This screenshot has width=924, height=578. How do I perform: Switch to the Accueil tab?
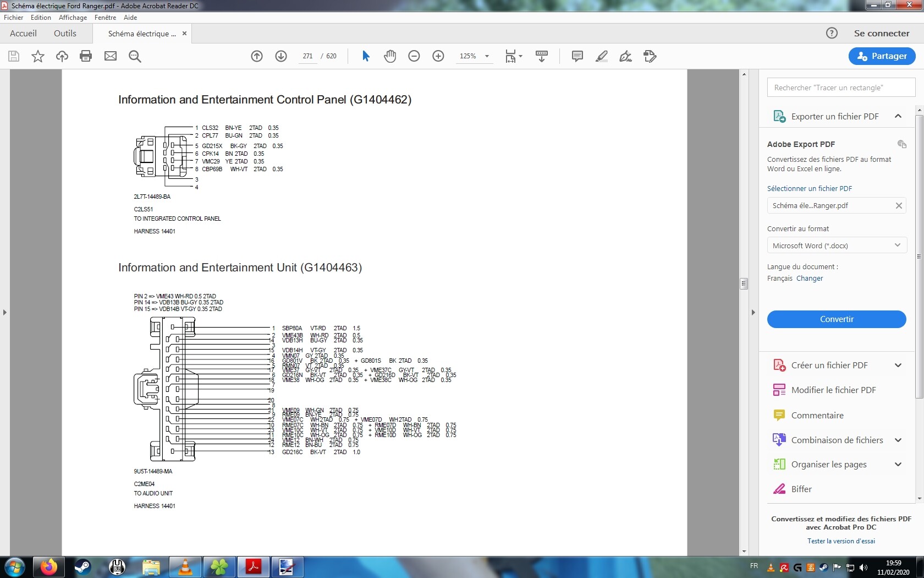23,33
